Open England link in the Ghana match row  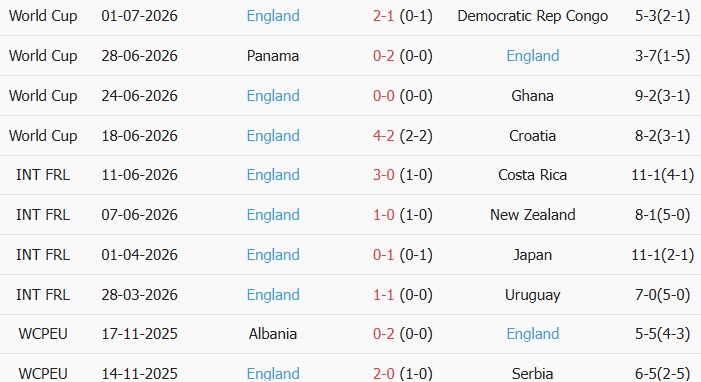[273, 96]
